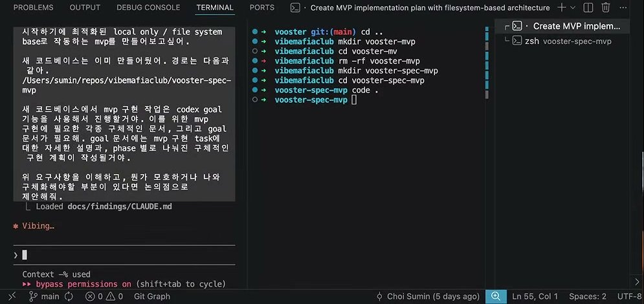Click 'Ln 55, Col 1' to go to line
644x304 pixels.
pos(535,296)
